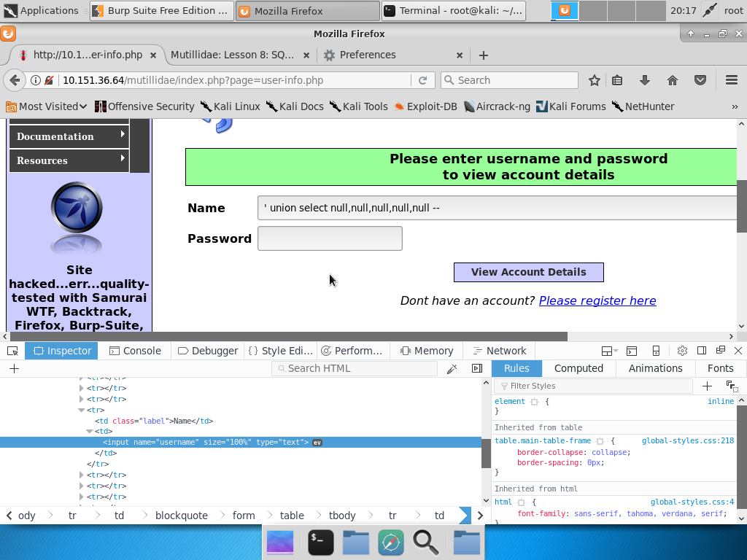Follow the 'Please register here' link

click(x=597, y=300)
